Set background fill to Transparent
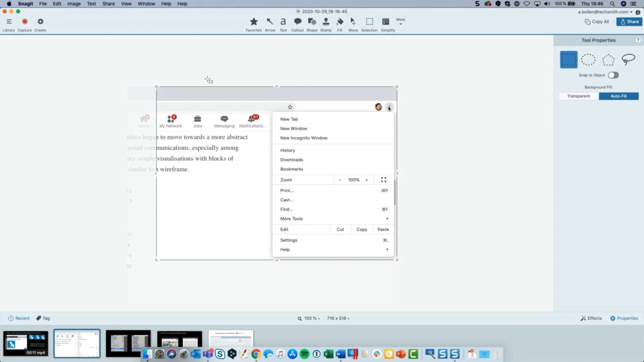The width and height of the screenshot is (644, 362). [579, 96]
